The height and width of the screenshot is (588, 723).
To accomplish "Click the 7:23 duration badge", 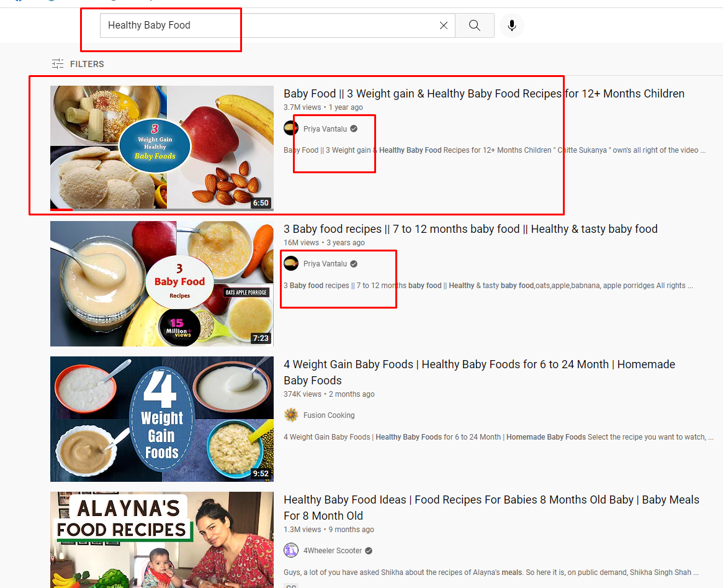I will point(261,338).
